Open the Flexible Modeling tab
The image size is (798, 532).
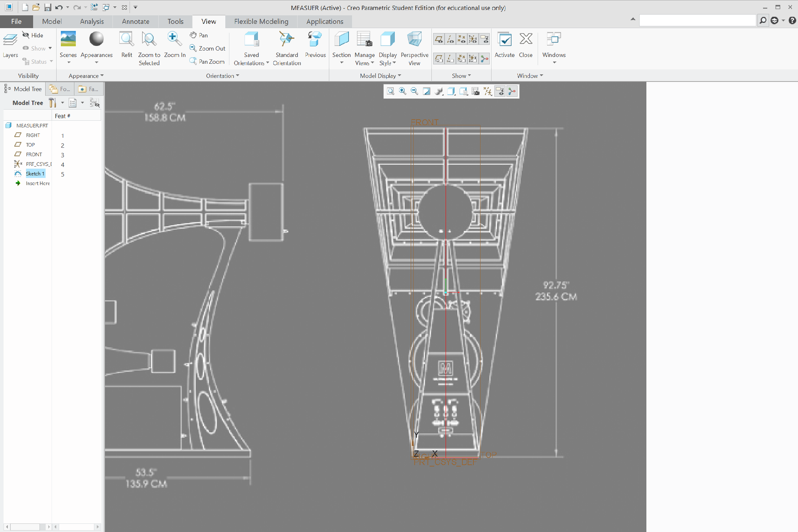pos(261,21)
